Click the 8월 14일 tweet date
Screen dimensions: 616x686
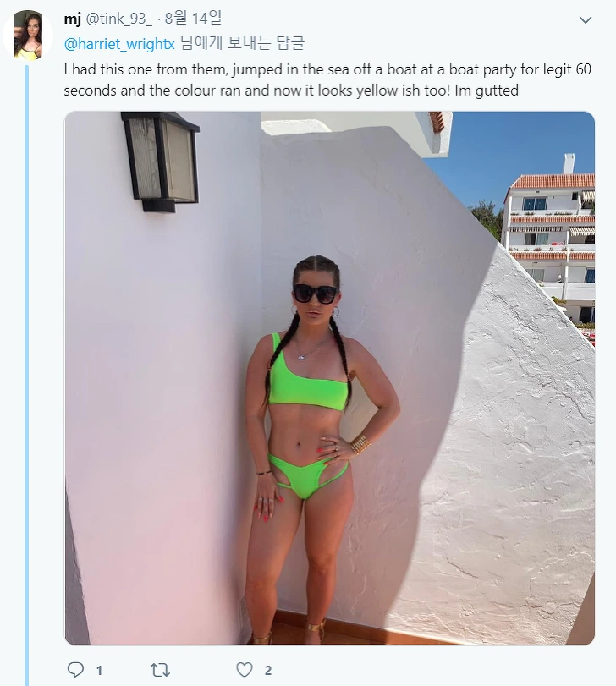tap(193, 18)
